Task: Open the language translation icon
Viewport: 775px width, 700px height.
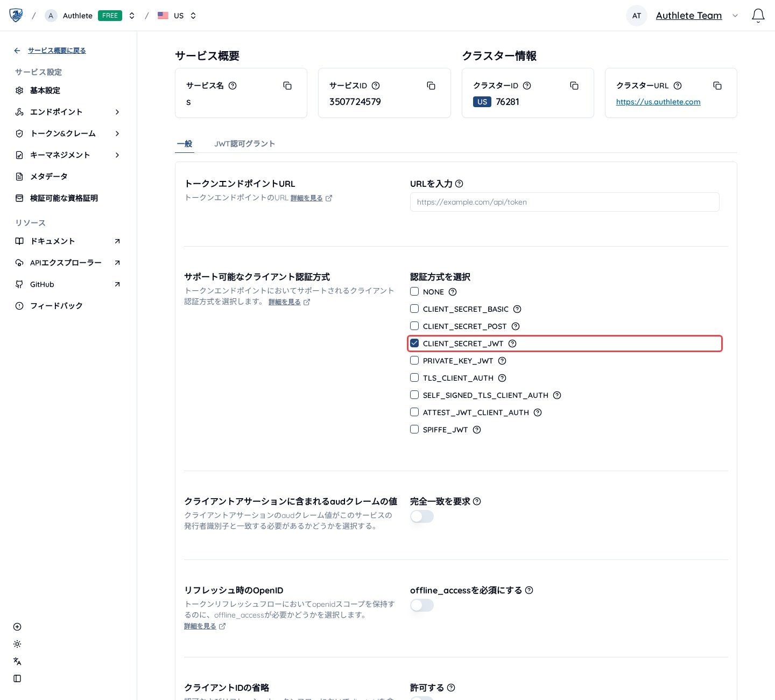Action: click(x=17, y=661)
